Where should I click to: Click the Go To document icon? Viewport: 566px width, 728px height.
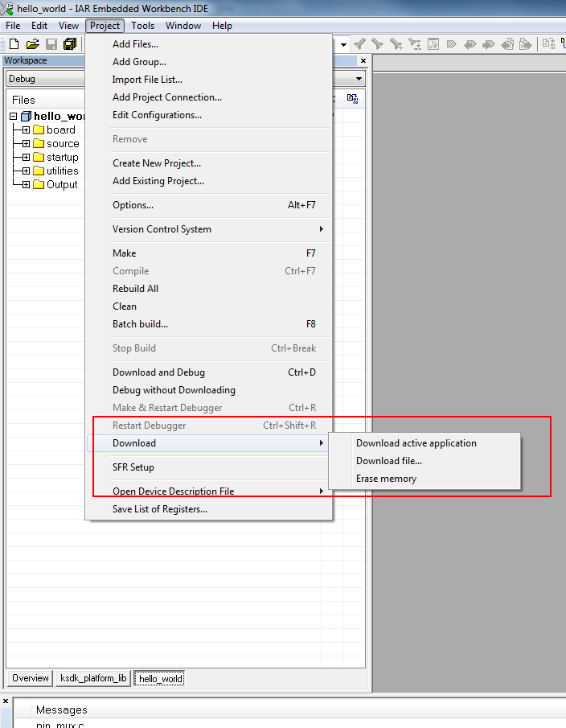coord(433,44)
